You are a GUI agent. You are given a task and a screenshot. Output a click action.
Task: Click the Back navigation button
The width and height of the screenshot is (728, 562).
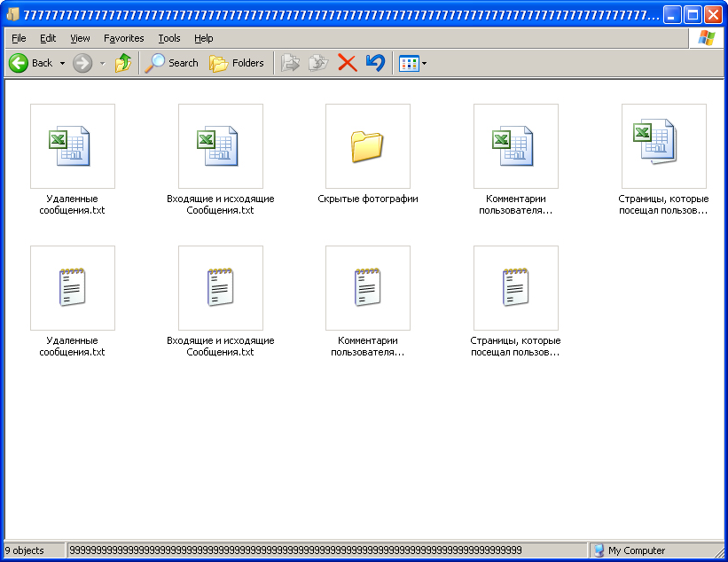31,63
